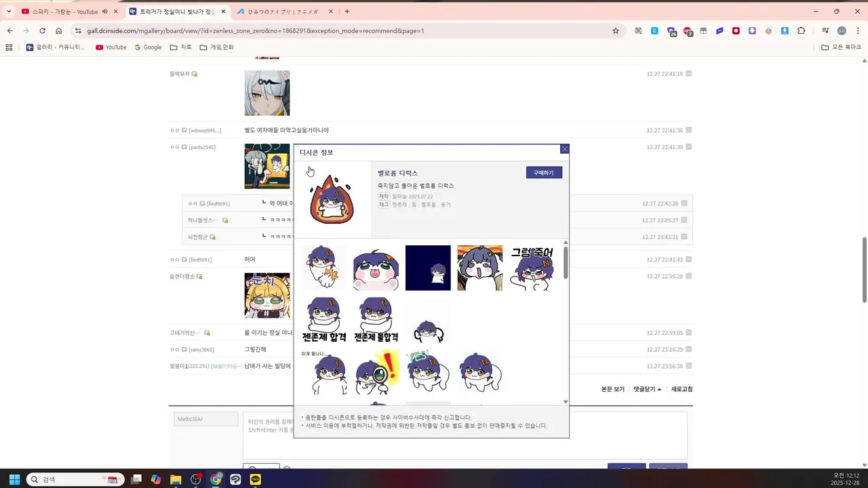Click the nickname field MelticStAr
This screenshot has height=488, width=868.
(206, 419)
